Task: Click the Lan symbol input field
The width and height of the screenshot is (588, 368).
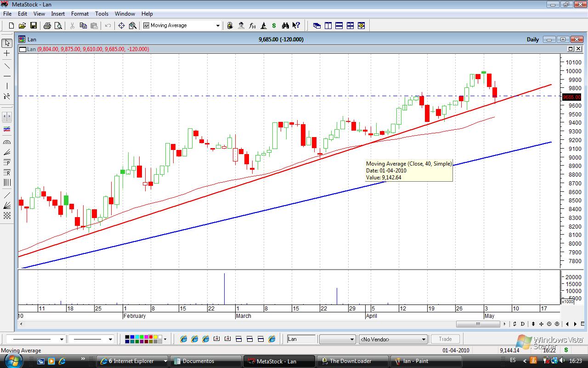Action: [301, 339]
